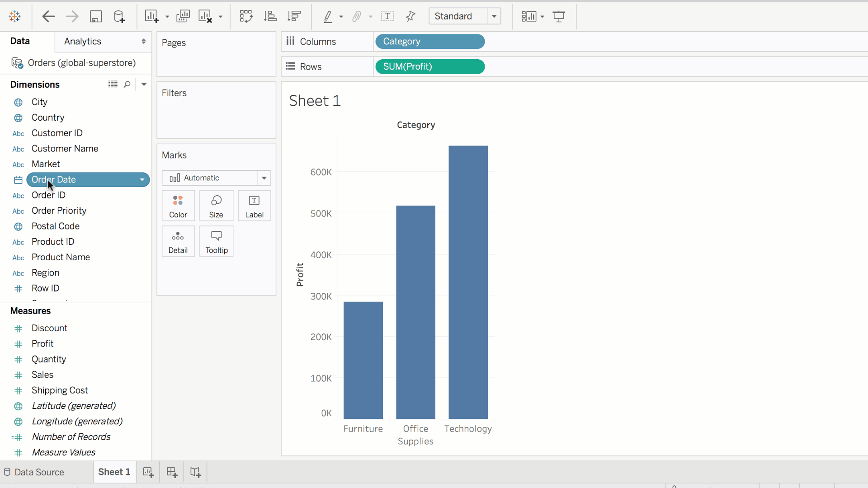The image size is (868, 488).
Task: Click the new dashboard icon
Action: point(172,472)
